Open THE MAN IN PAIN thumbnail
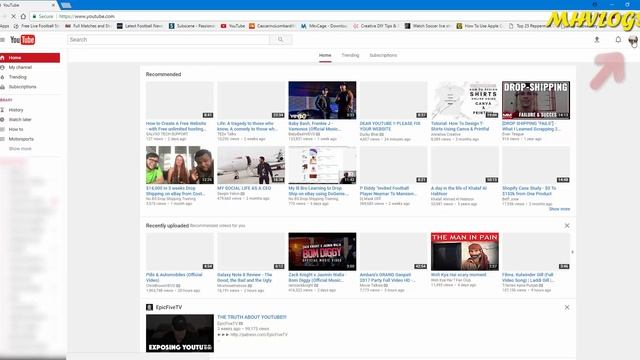The width and height of the screenshot is (640, 360). 464,251
